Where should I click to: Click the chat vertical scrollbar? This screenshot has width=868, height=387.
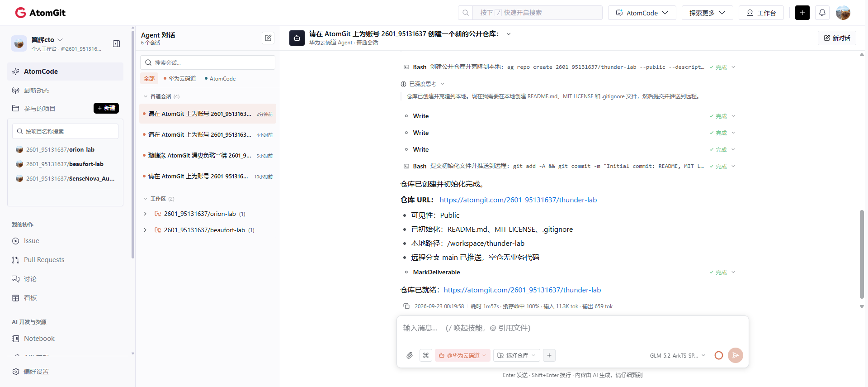coord(862,253)
